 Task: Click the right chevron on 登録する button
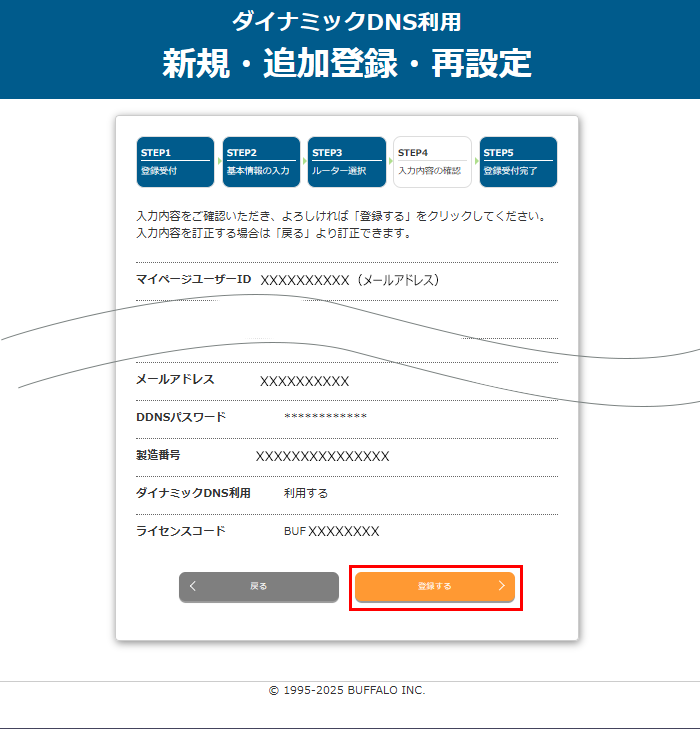tap(501, 587)
